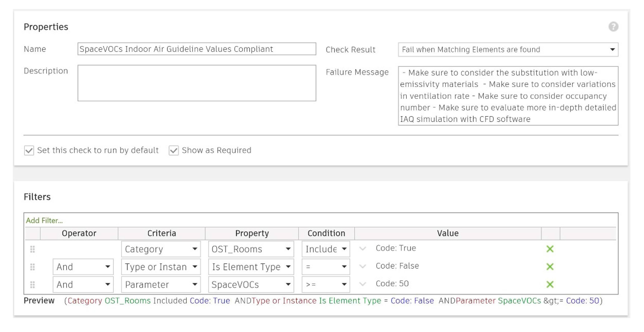Open the SpaceVOCs property dropdown
This screenshot has height=332, width=644.
pyautogui.click(x=251, y=284)
